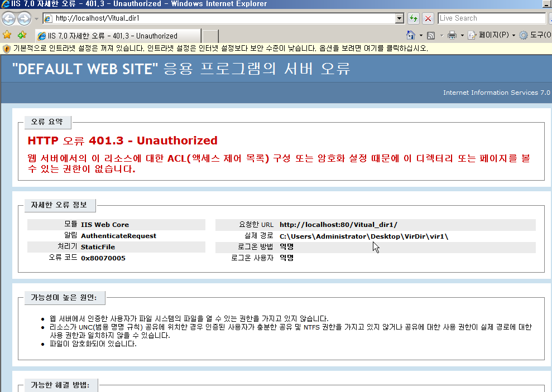Click the error code 0x80070005 value
552x392 pixels.
(103, 258)
